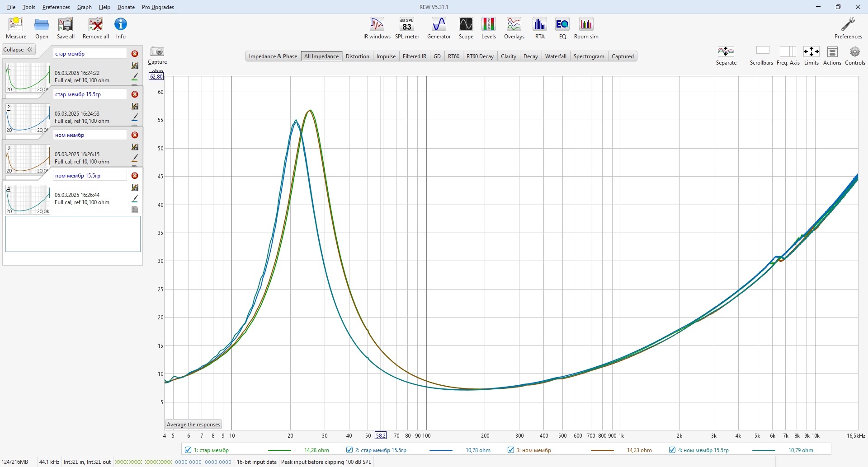
Task: Edit name field 'ном мембр 15.5гр'
Action: [90, 176]
